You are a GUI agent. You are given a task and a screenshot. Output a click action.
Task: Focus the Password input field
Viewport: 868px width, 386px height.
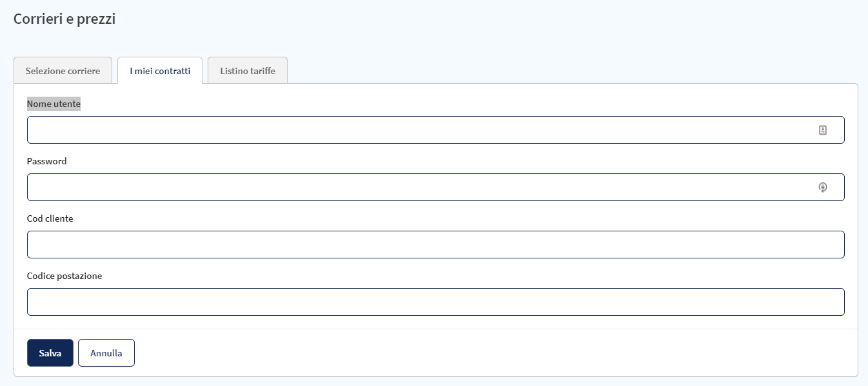click(x=436, y=188)
